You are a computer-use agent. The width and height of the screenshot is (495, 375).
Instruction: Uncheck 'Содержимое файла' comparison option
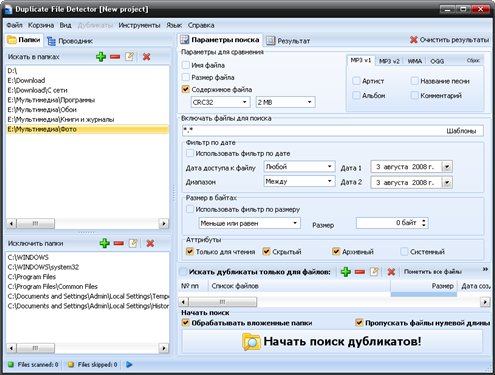click(x=186, y=89)
